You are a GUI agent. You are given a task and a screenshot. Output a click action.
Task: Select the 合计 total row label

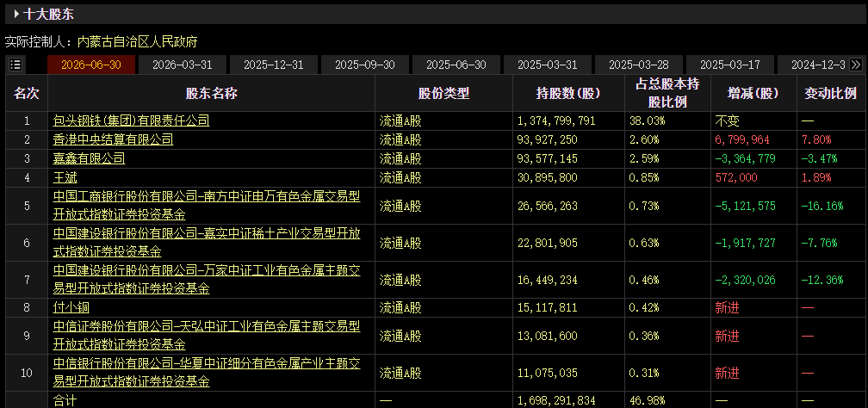(65, 400)
